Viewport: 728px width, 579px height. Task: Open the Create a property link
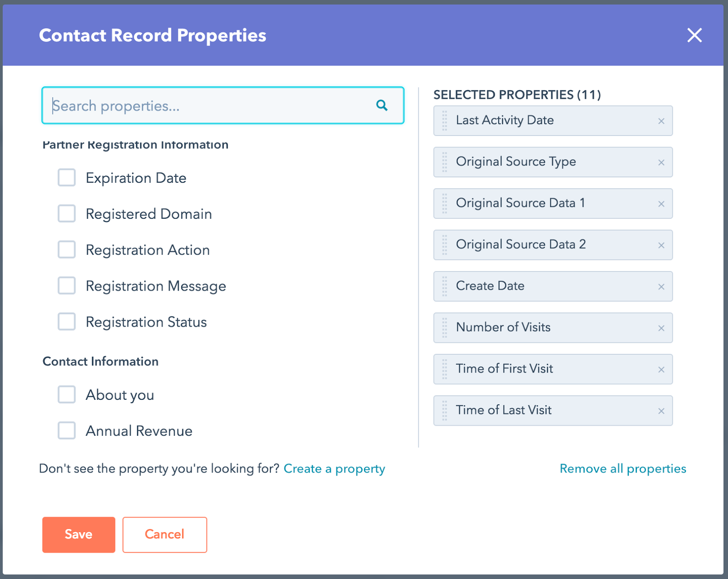pyautogui.click(x=334, y=468)
